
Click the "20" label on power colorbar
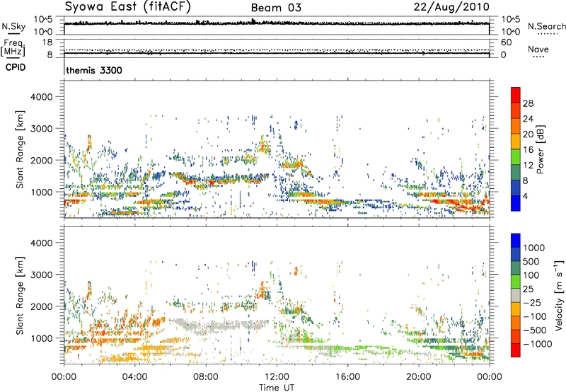528,134
